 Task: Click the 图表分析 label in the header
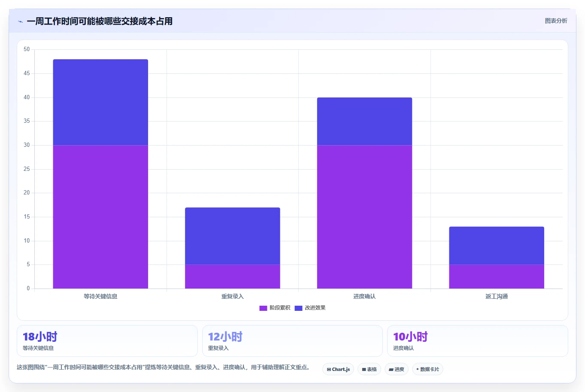point(556,21)
